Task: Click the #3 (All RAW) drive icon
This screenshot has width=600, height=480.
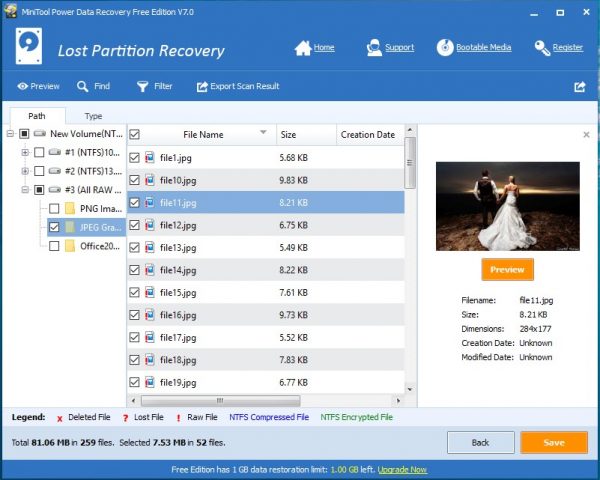Action: [55, 189]
